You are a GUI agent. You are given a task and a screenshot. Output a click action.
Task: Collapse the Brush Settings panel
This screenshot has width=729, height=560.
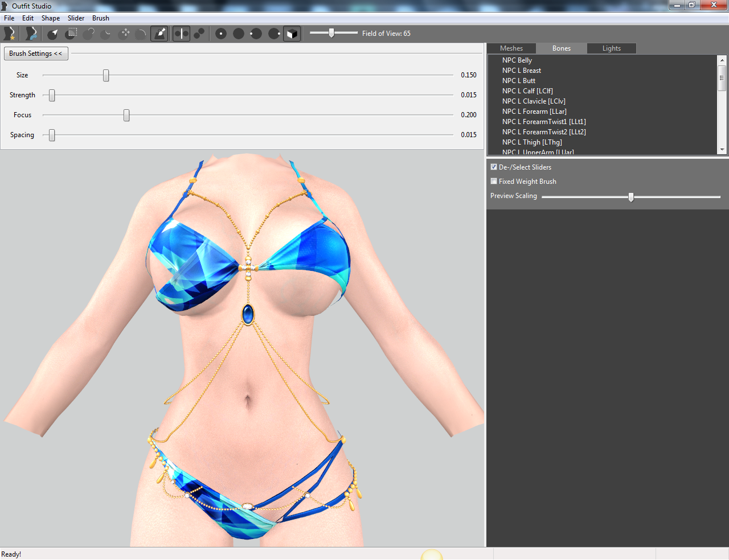tap(36, 53)
